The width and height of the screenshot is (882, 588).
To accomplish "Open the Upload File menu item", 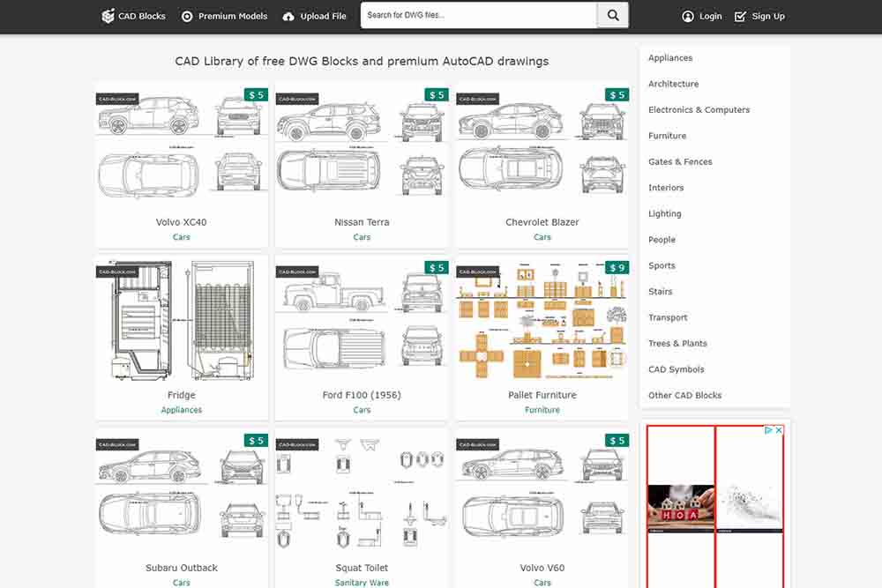I will [315, 16].
